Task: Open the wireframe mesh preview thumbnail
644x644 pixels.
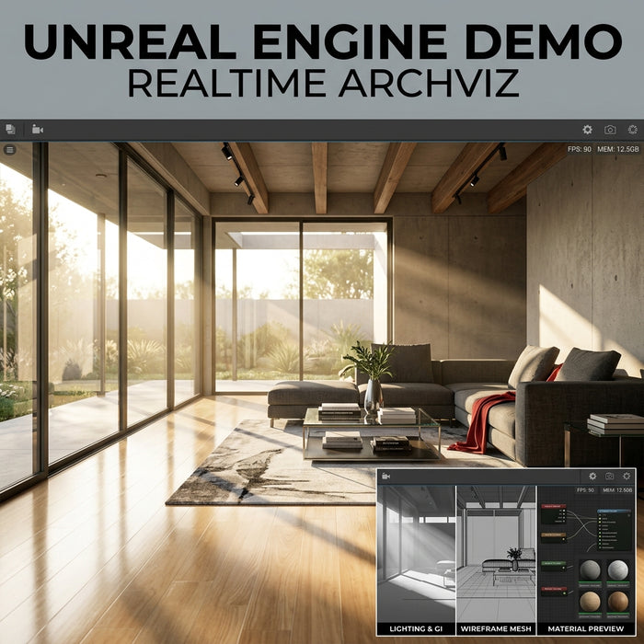Action: 496,554
